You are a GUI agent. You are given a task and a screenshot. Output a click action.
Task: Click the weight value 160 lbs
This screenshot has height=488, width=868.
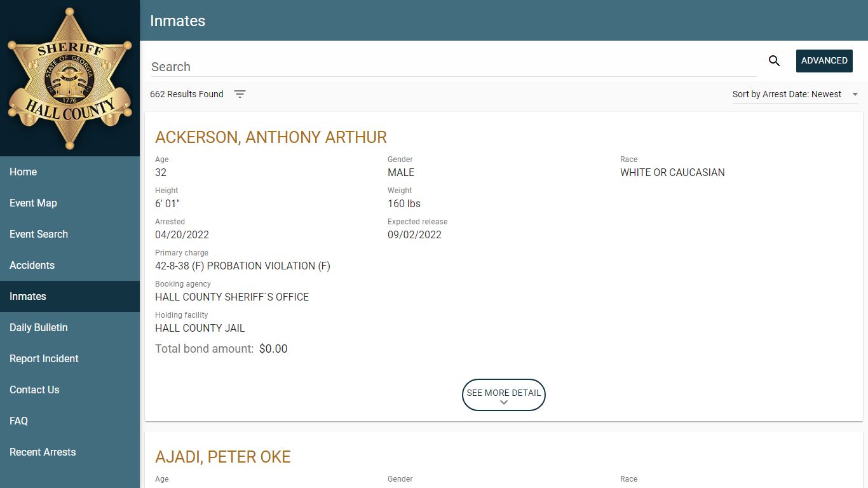tap(404, 203)
